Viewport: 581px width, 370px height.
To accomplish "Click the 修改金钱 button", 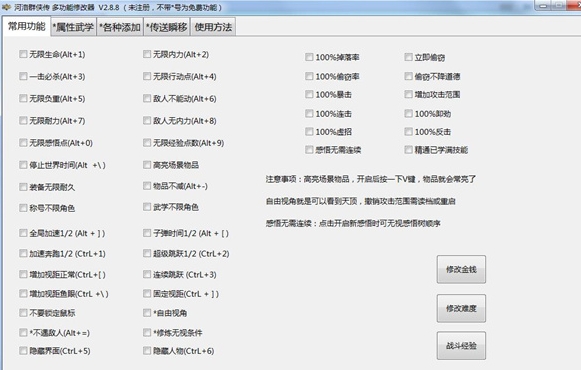I will 461,269.
